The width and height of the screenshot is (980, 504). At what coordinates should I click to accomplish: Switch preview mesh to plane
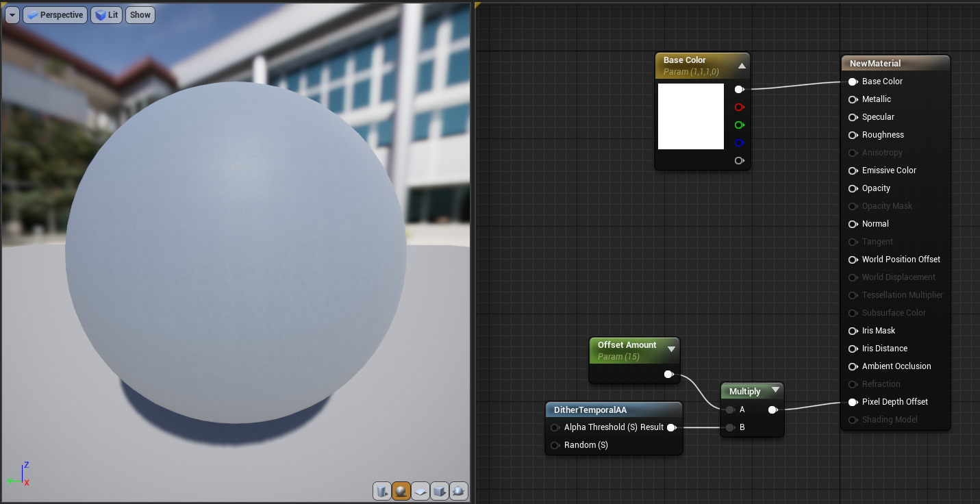pyautogui.click(x=420, y=490)
